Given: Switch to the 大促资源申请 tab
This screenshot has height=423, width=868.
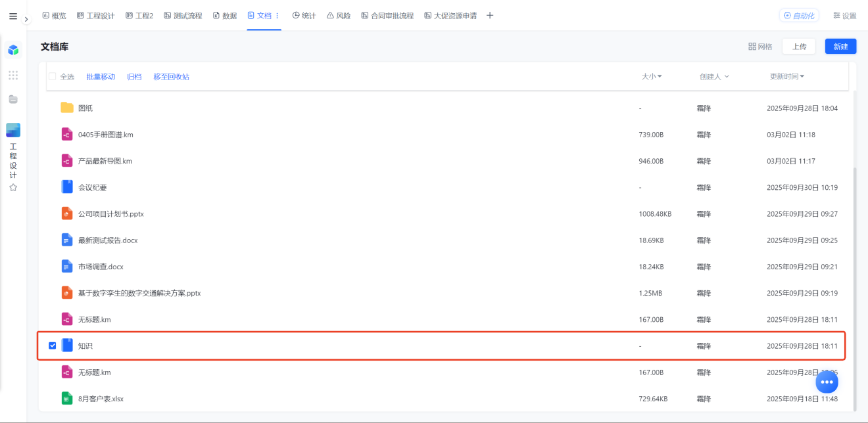Looking at the screenshot, I should pos(450,16).
